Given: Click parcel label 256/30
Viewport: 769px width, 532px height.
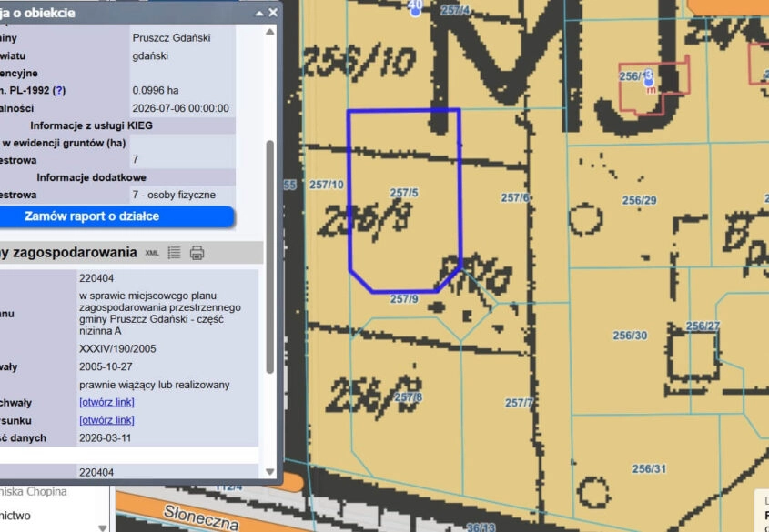Looking at the screenshot, I should click(x=630, y=336).
